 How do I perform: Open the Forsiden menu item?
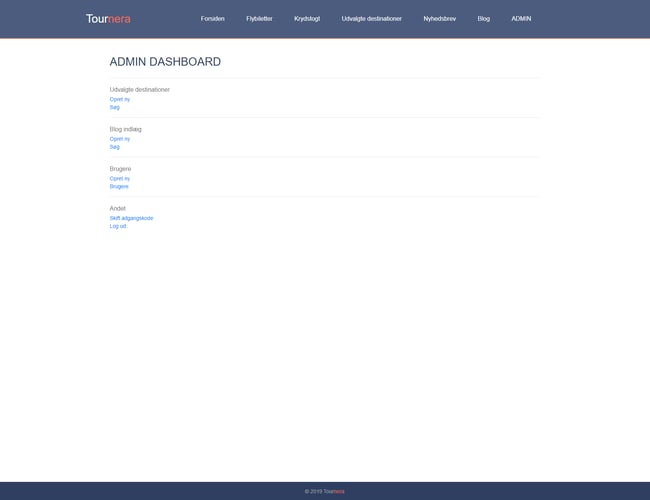(x=212, y=18)
